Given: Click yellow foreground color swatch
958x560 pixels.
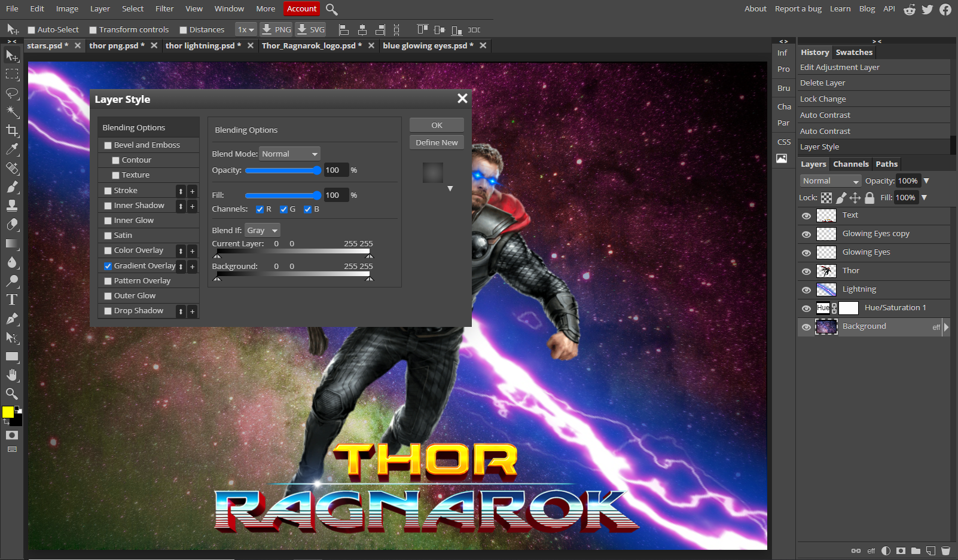Looking at the screenshot, I should [8, 412].
